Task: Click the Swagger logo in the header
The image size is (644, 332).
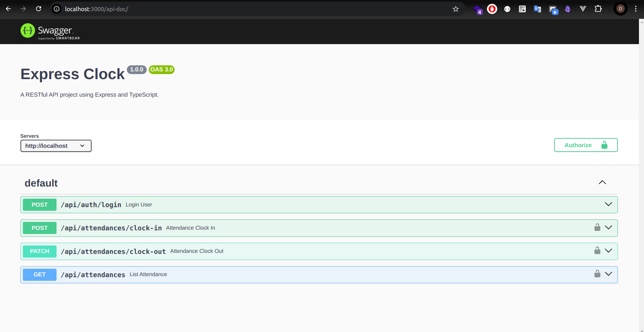Action: (49, 31)
